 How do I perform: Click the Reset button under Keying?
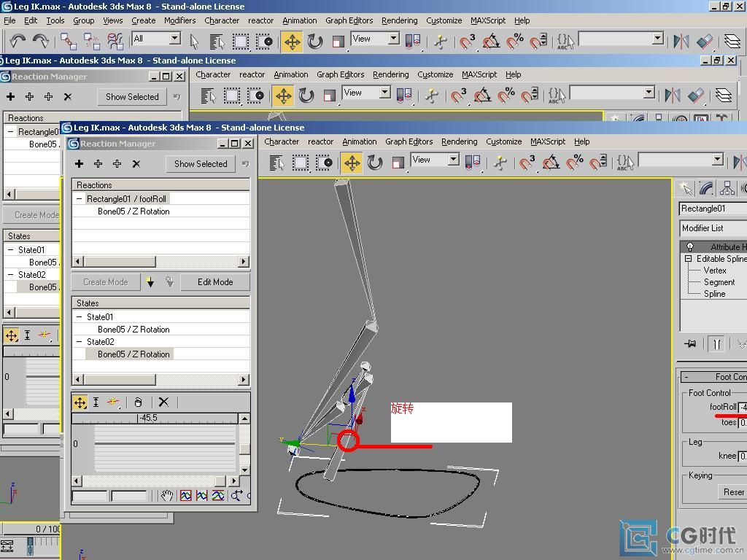pos(734,492)
